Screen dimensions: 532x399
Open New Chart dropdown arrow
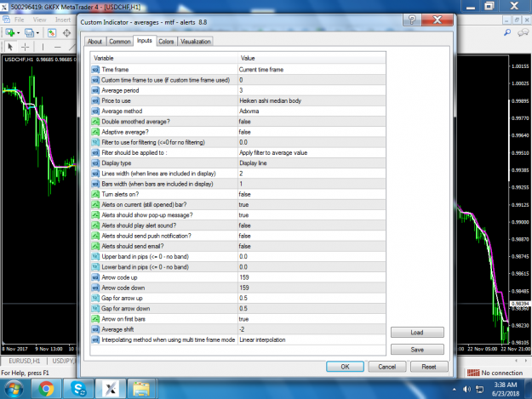(18, 33)
